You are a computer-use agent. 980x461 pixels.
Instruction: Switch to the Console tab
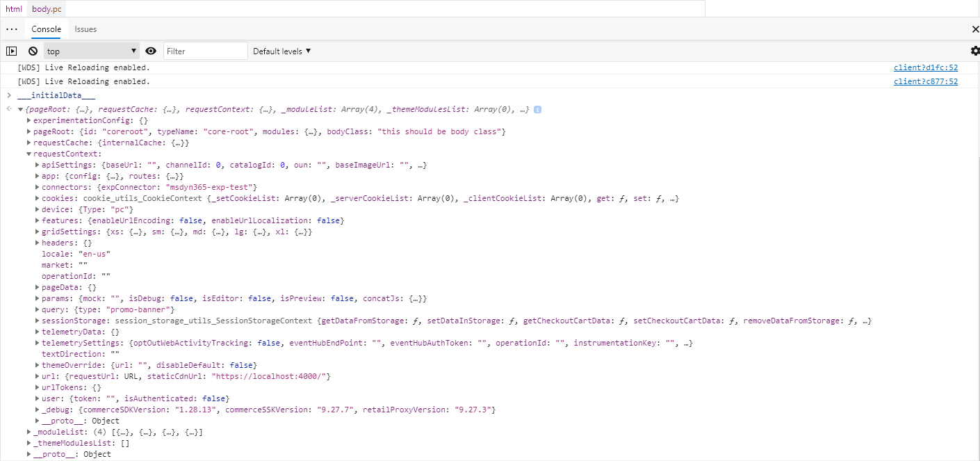(x=47, y=29)
